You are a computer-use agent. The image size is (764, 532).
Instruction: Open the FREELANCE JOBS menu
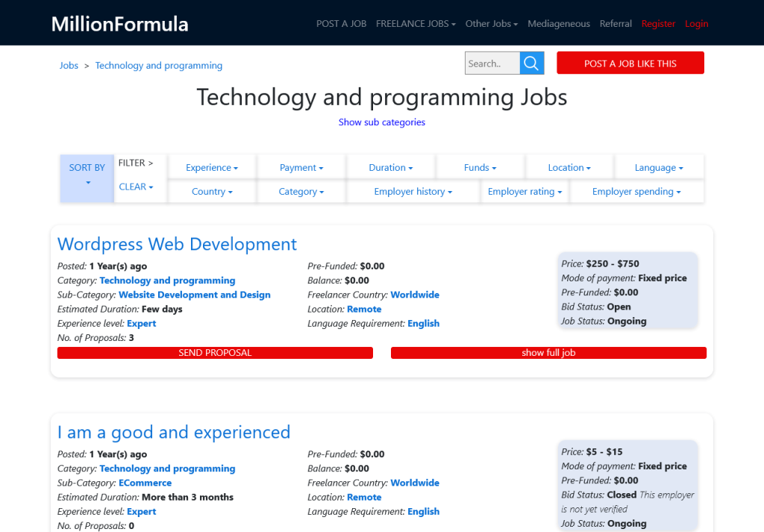point(416,23)
